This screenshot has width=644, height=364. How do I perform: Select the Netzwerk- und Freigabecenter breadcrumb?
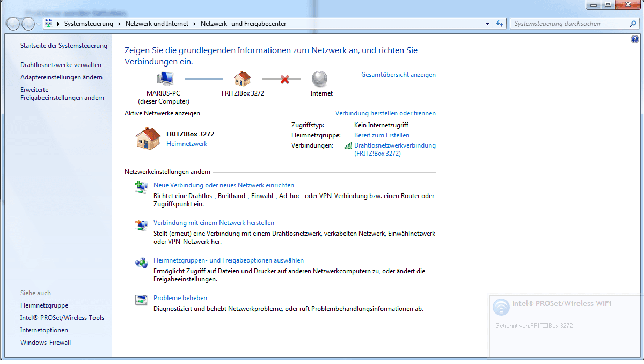(243, 24)
